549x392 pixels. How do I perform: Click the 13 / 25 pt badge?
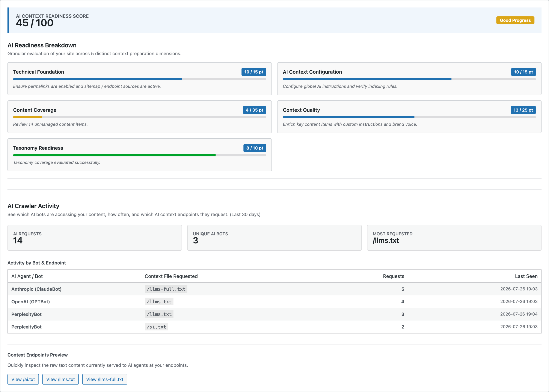tap(523, 110)
